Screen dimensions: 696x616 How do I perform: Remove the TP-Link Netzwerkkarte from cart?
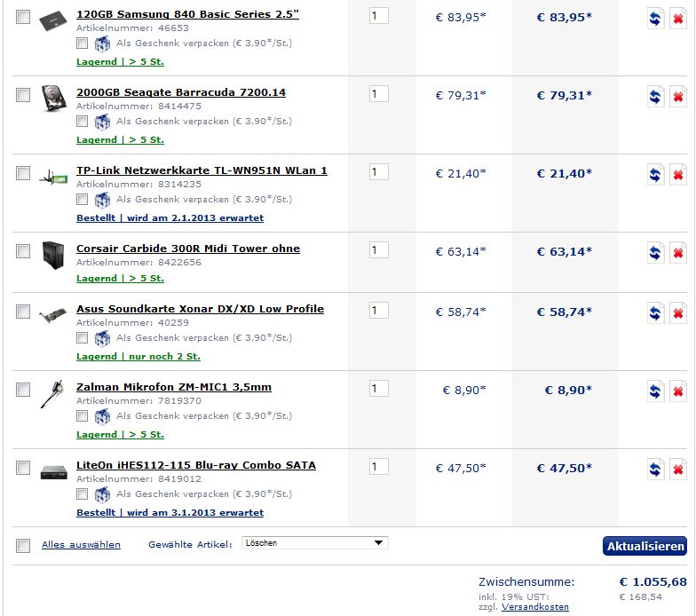[x=678, y=175]
